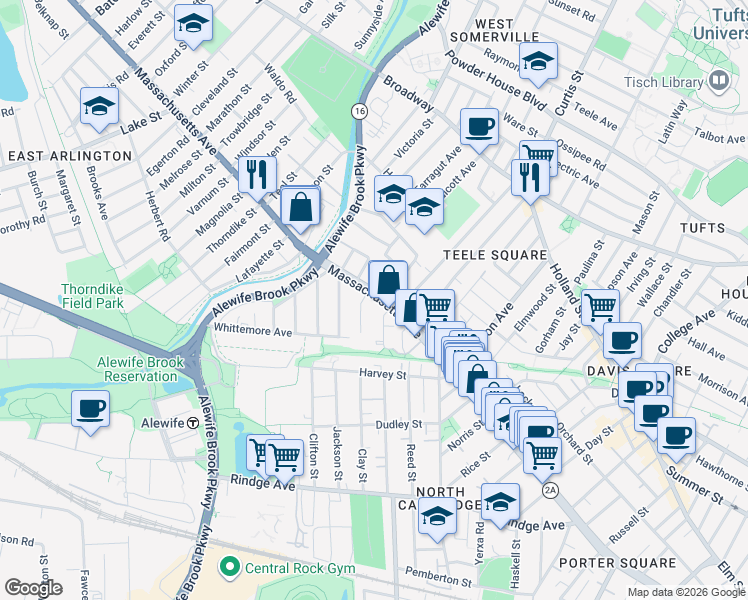Open the restaurant marker in Teele Square
Screen dimensions: 748x600
click(530, 181)
